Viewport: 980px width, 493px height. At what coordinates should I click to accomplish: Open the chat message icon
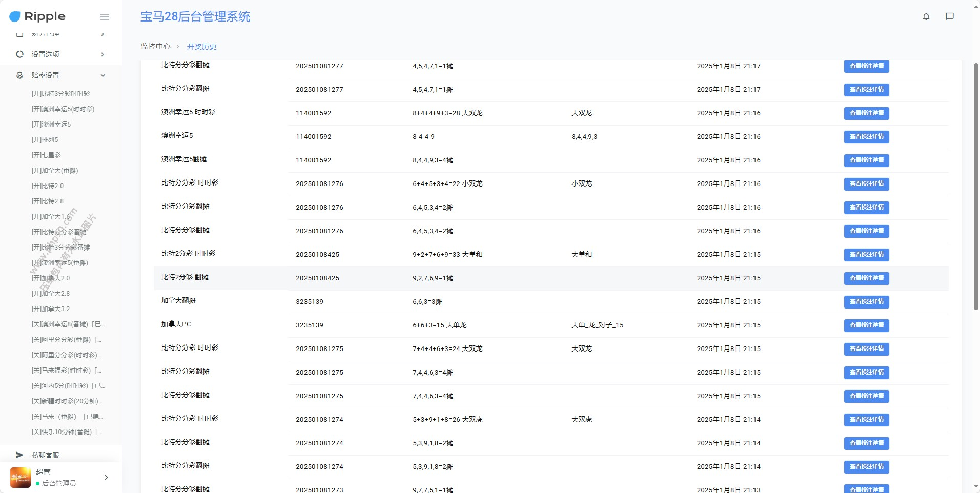click(949, 16)
